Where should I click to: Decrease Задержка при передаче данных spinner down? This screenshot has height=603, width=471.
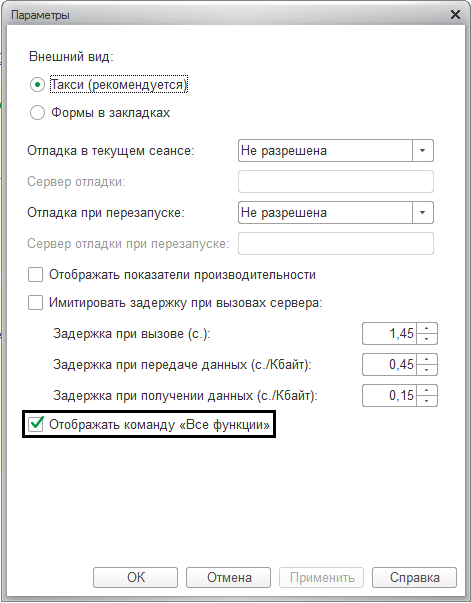[x=427, y=370]
